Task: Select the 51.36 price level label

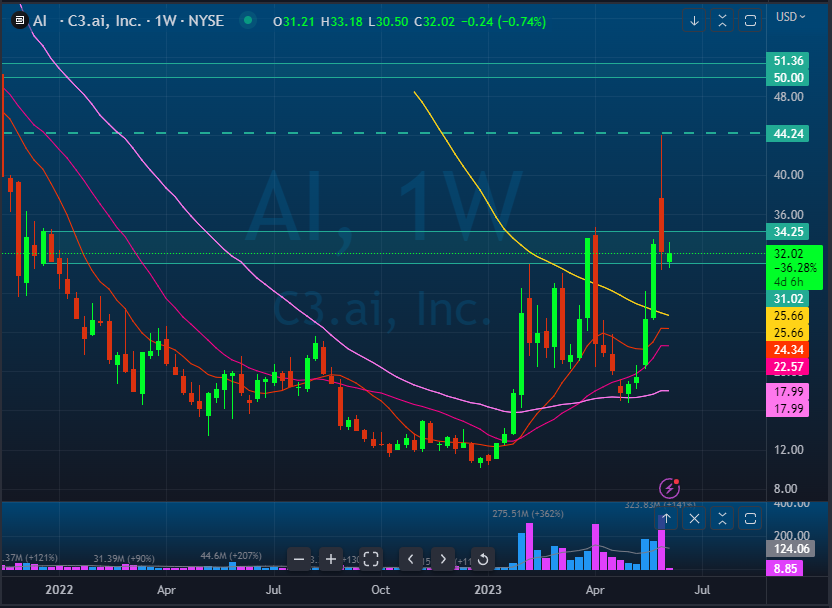Action: point(788,60)
